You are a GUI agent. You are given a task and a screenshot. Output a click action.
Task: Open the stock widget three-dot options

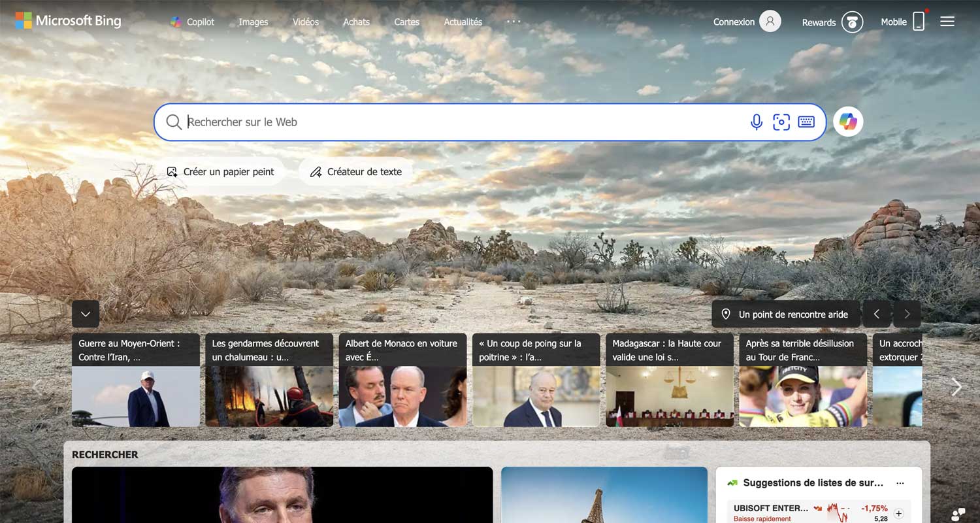pyautogui.click(x=900, y=483)
